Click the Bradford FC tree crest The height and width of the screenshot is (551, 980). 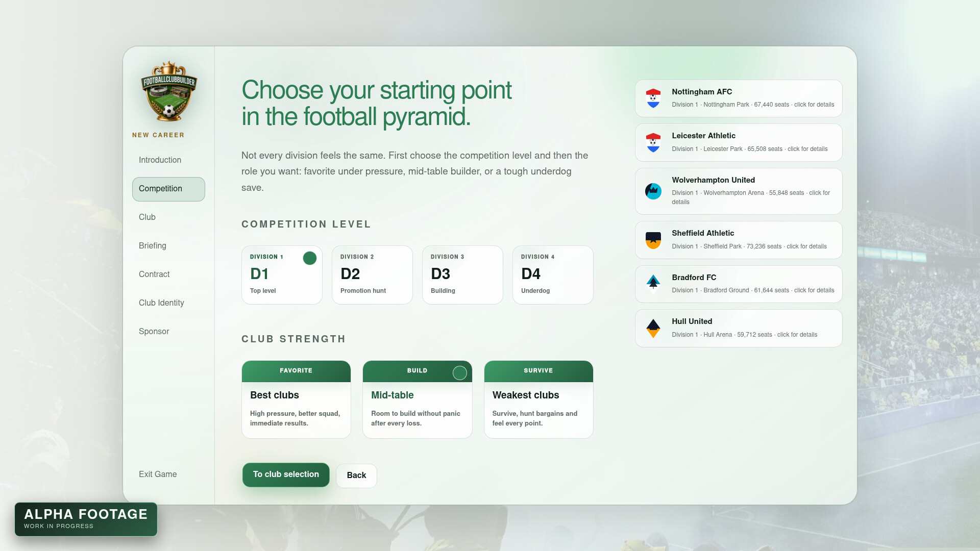pyautogui.click(x=653, y=284)
